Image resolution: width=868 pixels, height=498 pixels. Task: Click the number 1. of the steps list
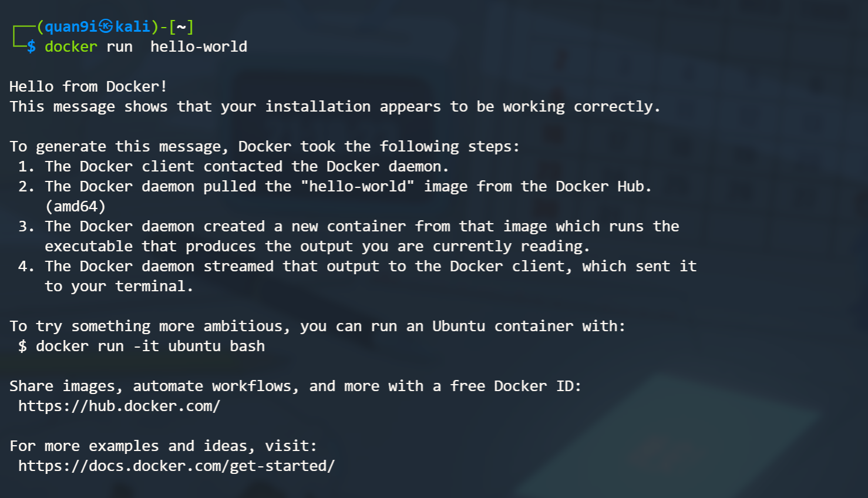click(x=26, y=166)
